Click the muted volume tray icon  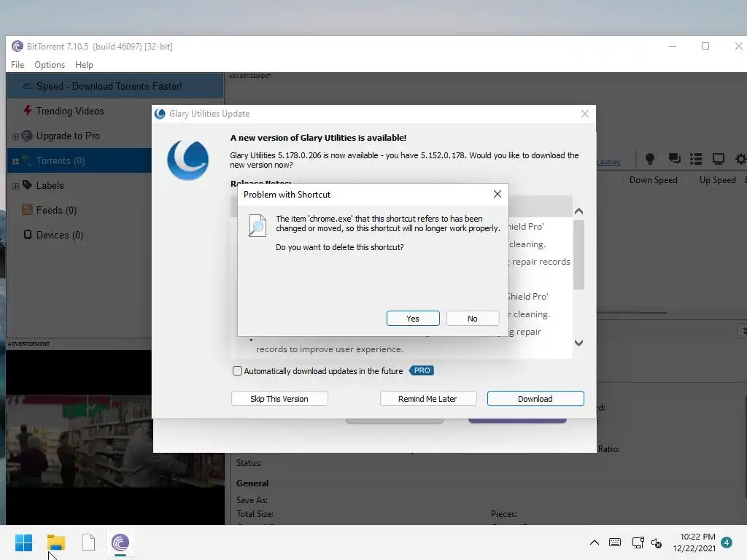point(657,542)
